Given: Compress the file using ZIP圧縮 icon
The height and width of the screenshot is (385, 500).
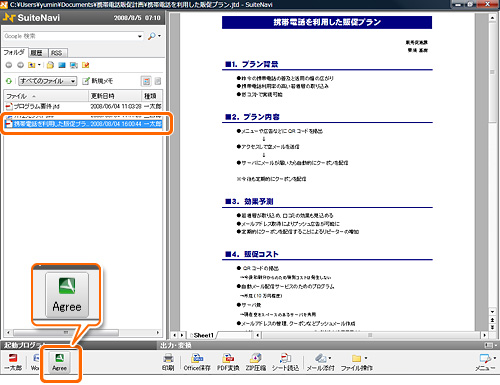Looking at the screenshot, I should [x=256, y=362].
